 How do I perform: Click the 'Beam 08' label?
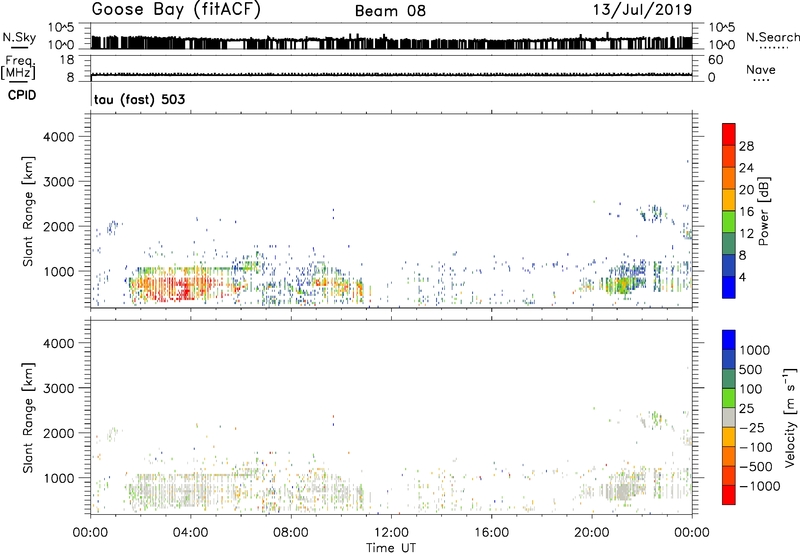[390, 11]
